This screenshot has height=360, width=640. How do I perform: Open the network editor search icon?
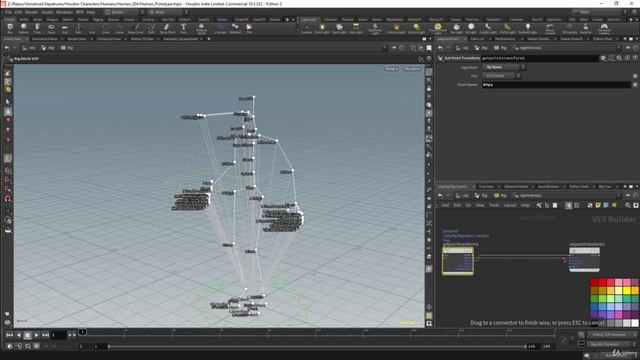628,205
